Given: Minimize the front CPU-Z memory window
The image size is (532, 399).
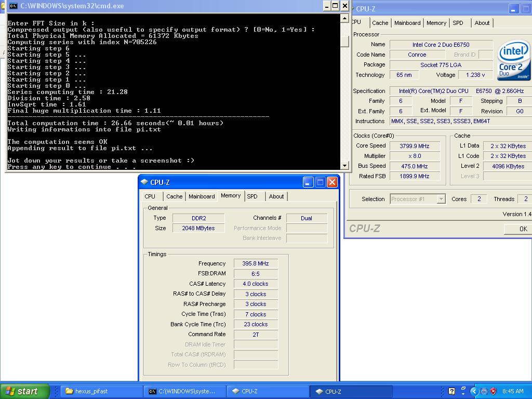Looking at the screenshot, I should click(x=308, y=182).
